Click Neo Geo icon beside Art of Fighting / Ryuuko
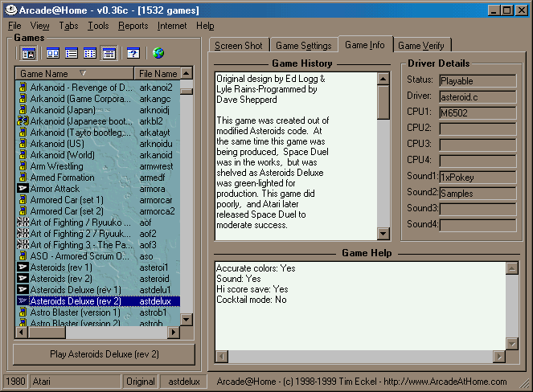Image resolution: width=533 pixels, height=392 pixels. pyautogui.click(x=23, y=222)
